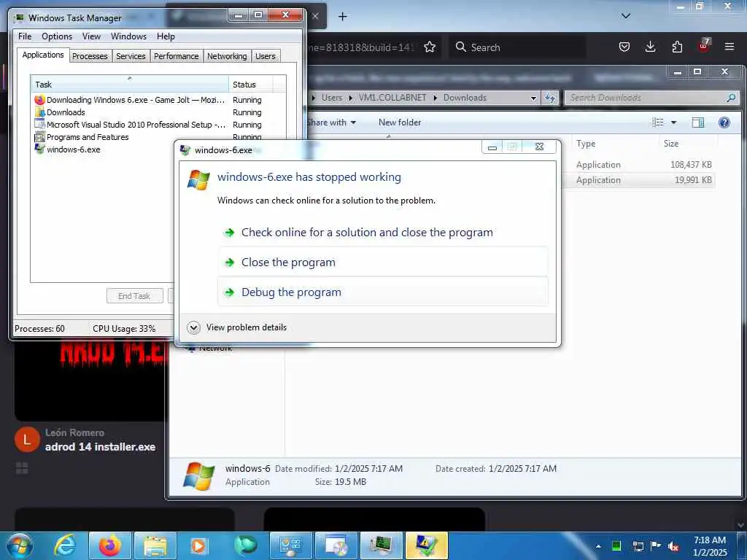Select the file row sized 108,437 KB
This screenshot has height=560, width=747.
[x=638, y=165]
